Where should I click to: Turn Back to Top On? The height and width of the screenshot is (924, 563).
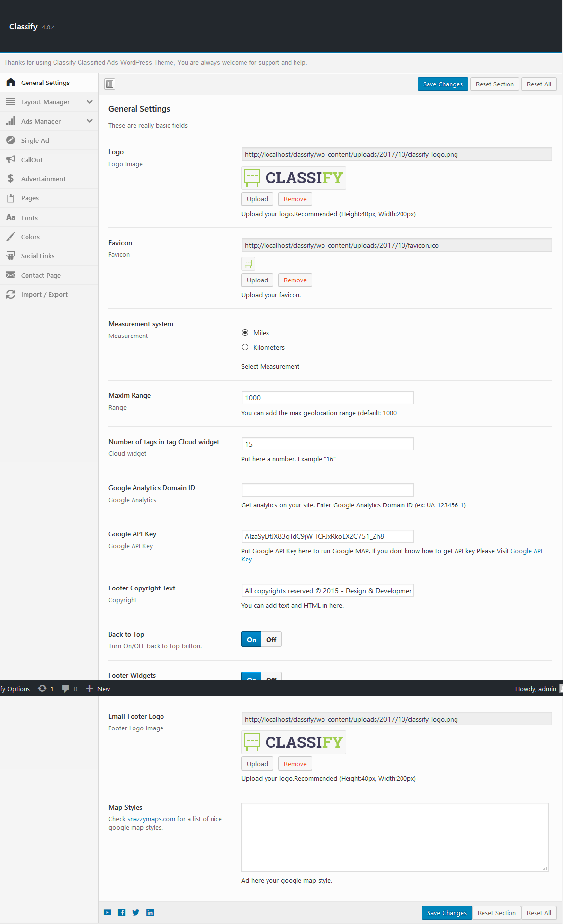[x=251, y=639]
